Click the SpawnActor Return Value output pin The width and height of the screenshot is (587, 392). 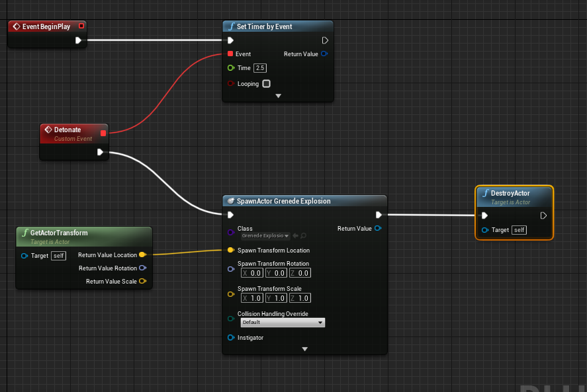click(x=378, y=228)
